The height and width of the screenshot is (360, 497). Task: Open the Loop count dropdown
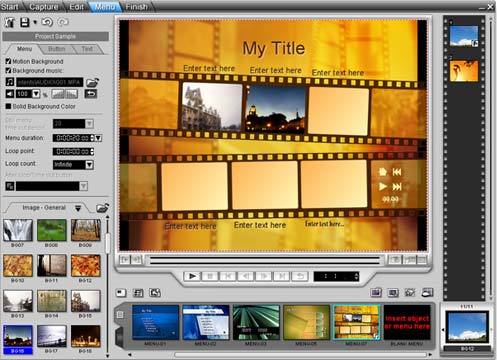pos(89,164)
